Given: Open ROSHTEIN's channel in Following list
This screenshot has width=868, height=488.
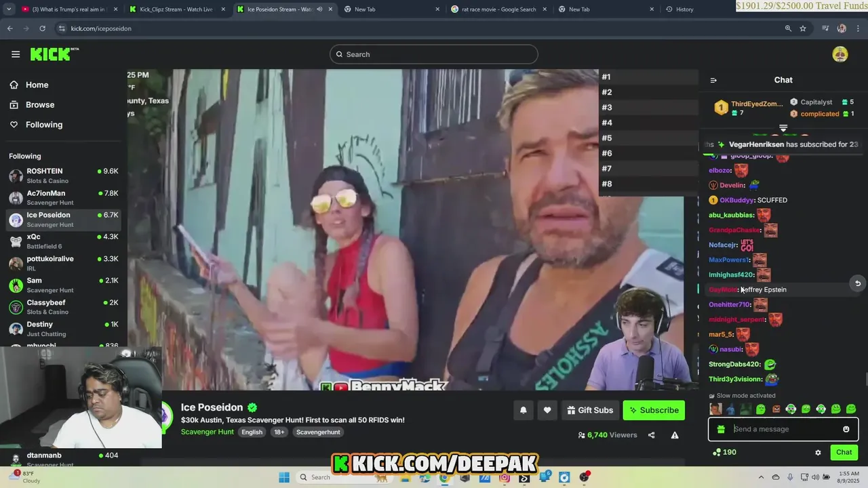Looking at the screenshot, I should [x=64, y=176].
